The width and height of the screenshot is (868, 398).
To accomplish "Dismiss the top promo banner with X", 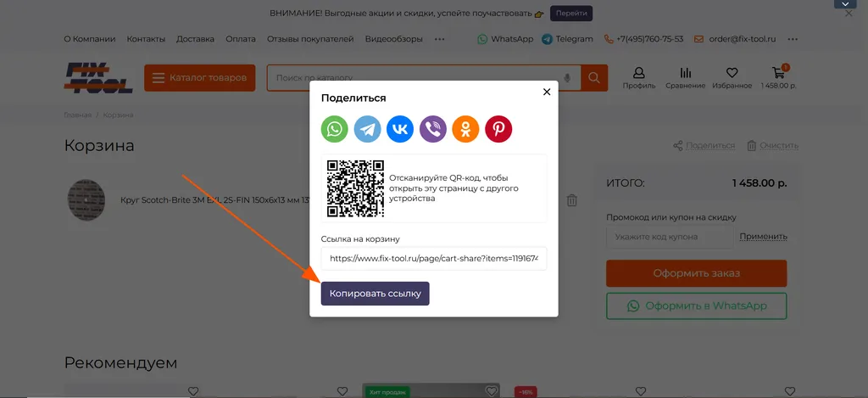I will point(849,14).
